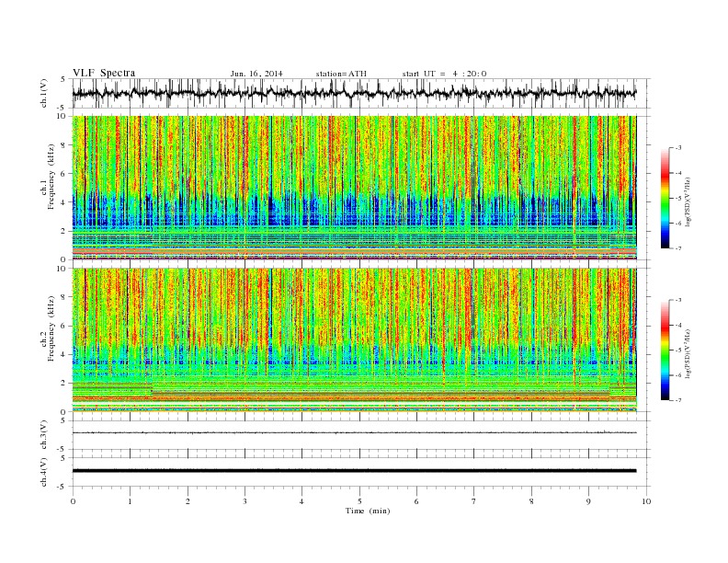Click the "2" kHz tick of ch.1 spectrogram
Viewport: 728px width, 563px height.
pos(64,231)
